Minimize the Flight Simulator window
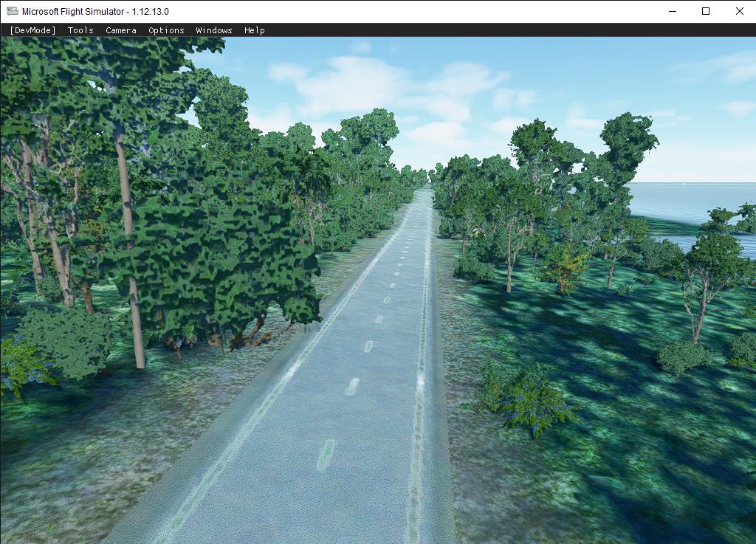Viewport: 756px width, 544px height. tap(673, 11)
